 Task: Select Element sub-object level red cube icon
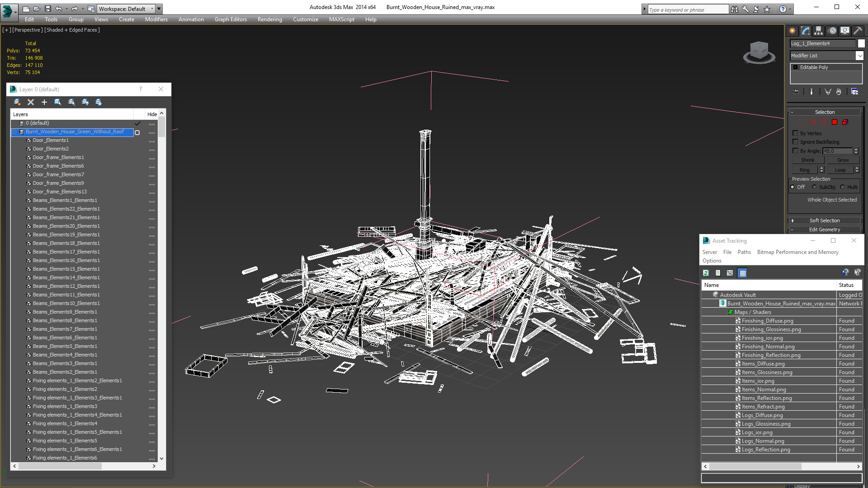tap(845, 122)
